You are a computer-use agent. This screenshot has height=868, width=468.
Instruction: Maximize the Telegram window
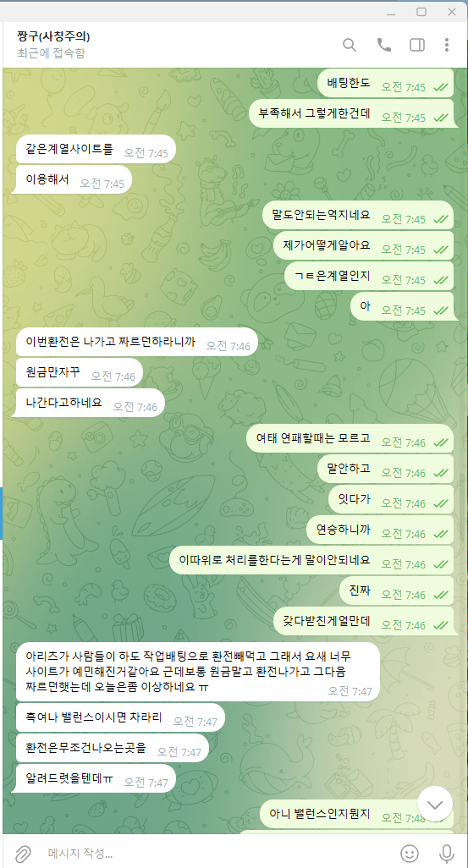[x=421, y=12]
